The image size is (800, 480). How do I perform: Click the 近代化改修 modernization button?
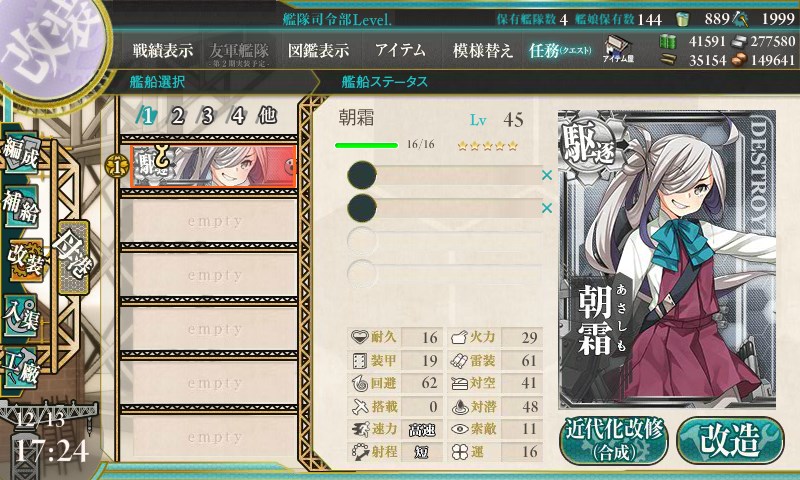pos(614,440)
